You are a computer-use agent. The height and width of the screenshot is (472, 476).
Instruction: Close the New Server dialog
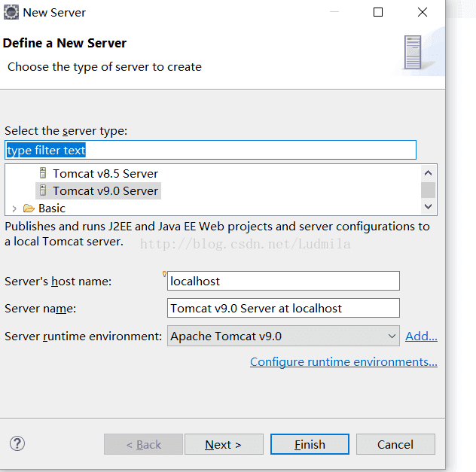tap(423, 12)
